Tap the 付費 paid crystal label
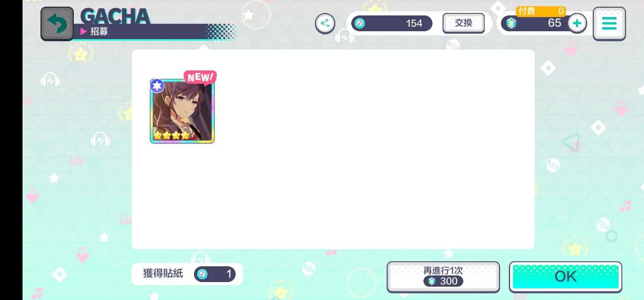644x300 pixels. [x=527, y=11]
